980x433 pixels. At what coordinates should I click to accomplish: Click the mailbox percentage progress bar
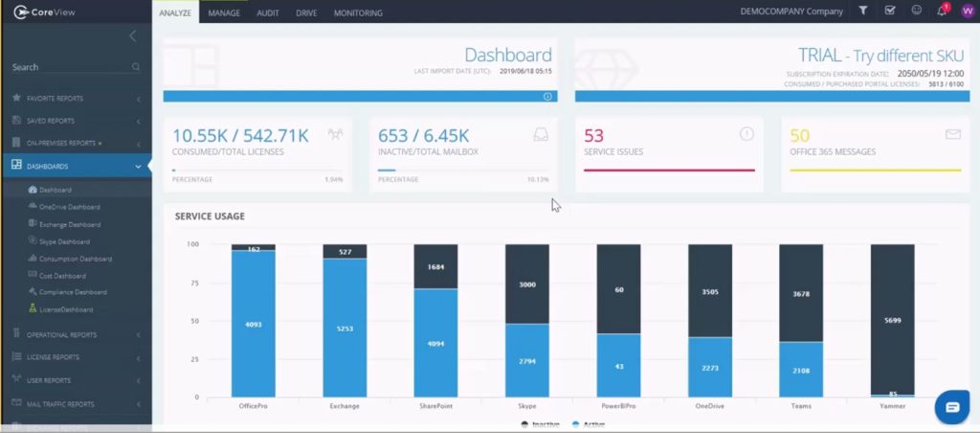coord(464,170)
